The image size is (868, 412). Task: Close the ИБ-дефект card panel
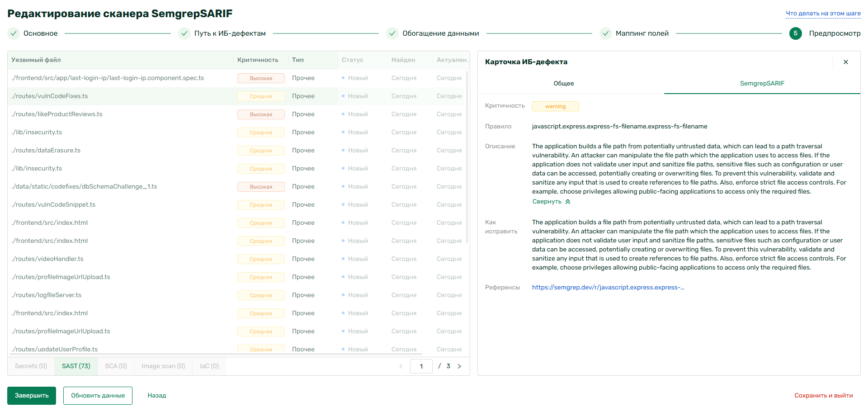click(x=845, y=62)
